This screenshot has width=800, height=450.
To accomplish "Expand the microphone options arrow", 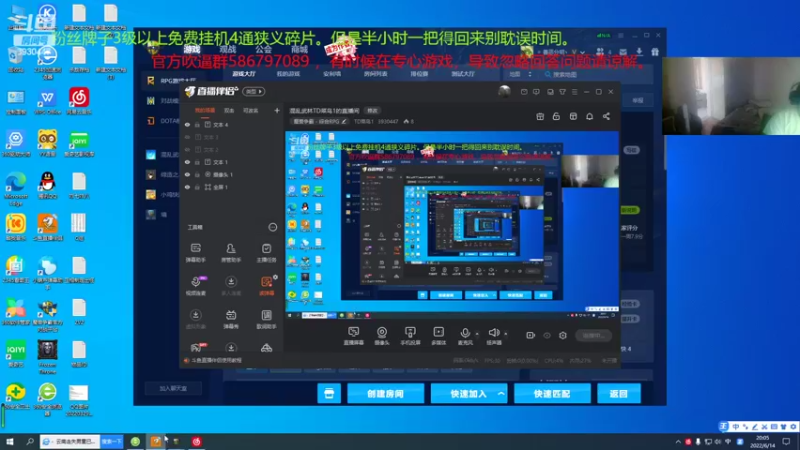I will point(477,334).
